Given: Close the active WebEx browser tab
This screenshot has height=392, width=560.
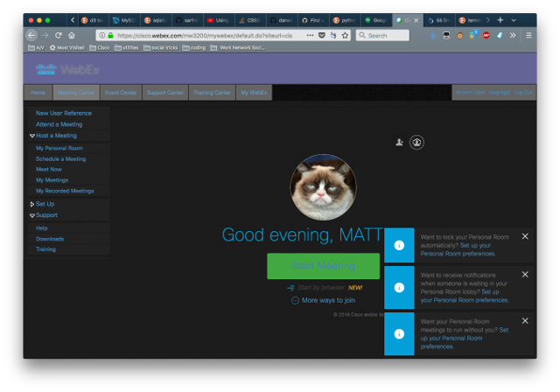Looking at the screenshot, I should (x=416, y=20).
